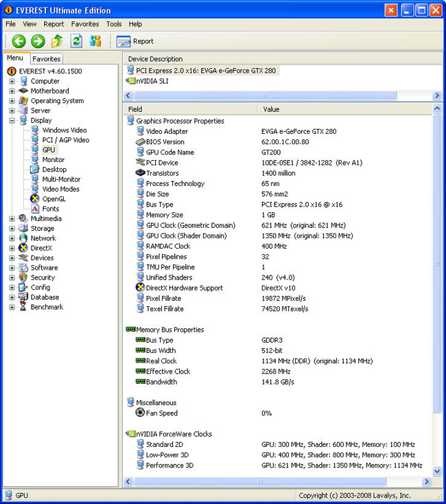Expand the Network tree node
The width and height of the screenshot is (446, 504).
coord(12,238)
